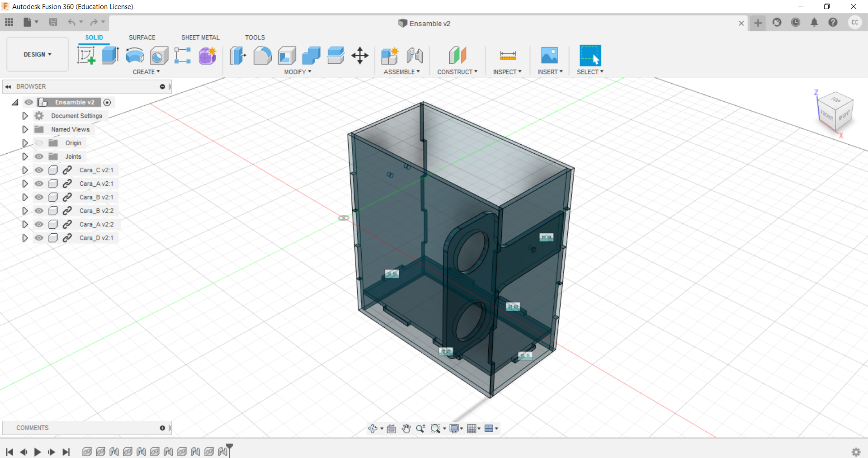Open the user account CC avatar
Image resolution: width=868 pixels, height=458 pixels.
854,22
